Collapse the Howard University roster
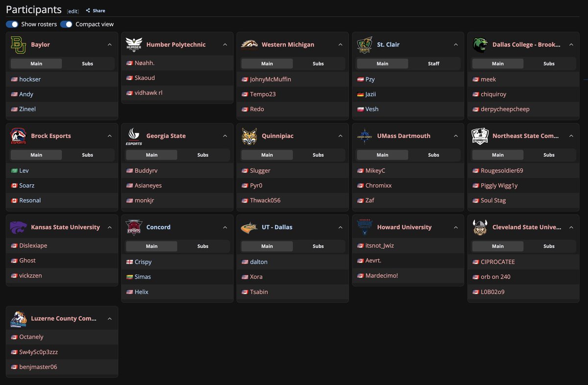The width and height of the screenshot is (588, 385). (x=456, y=227)
